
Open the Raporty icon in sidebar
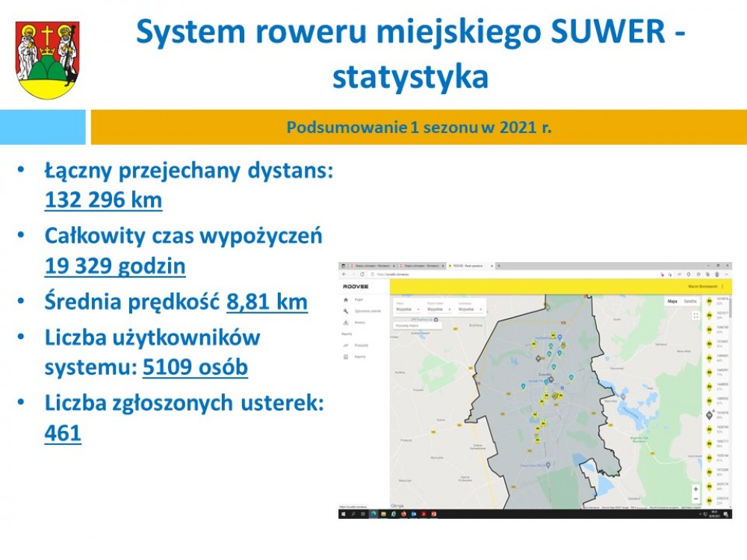[345, 358]
